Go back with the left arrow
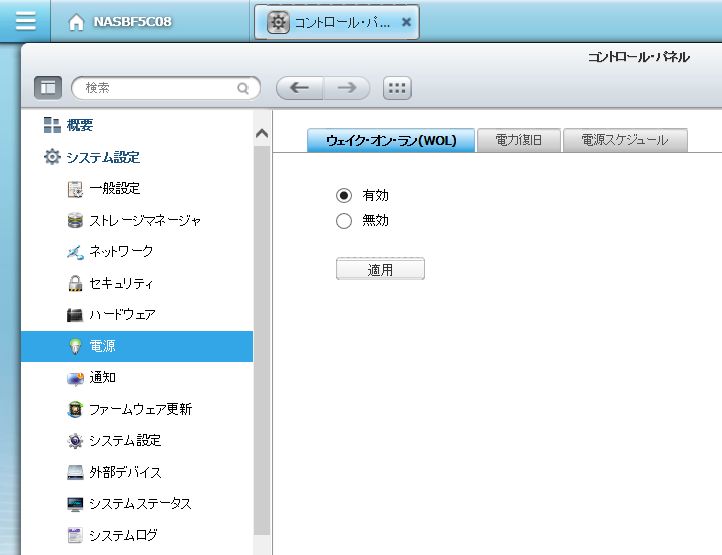The height and width of the screenshot is (555, 722). (299, 88)
